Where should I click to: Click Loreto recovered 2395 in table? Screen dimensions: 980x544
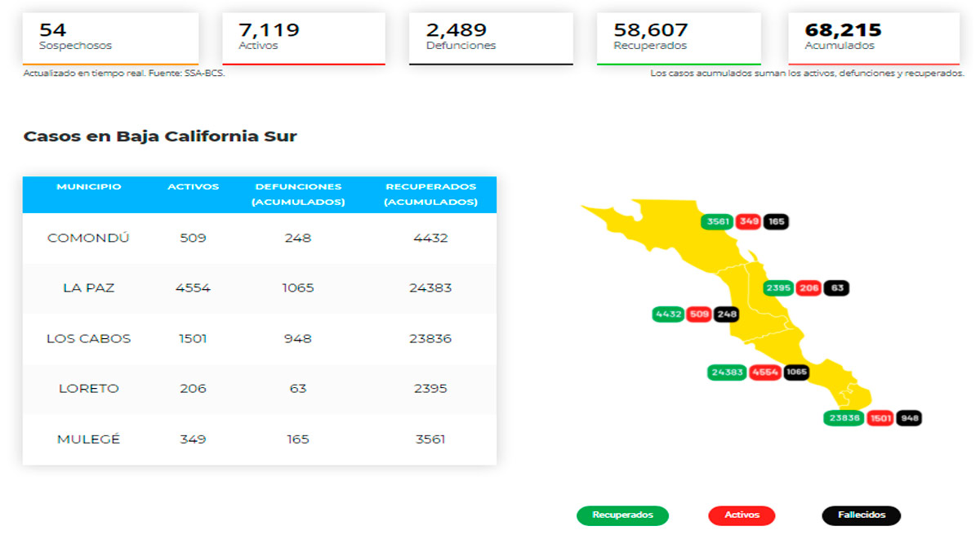click(430, 389)
